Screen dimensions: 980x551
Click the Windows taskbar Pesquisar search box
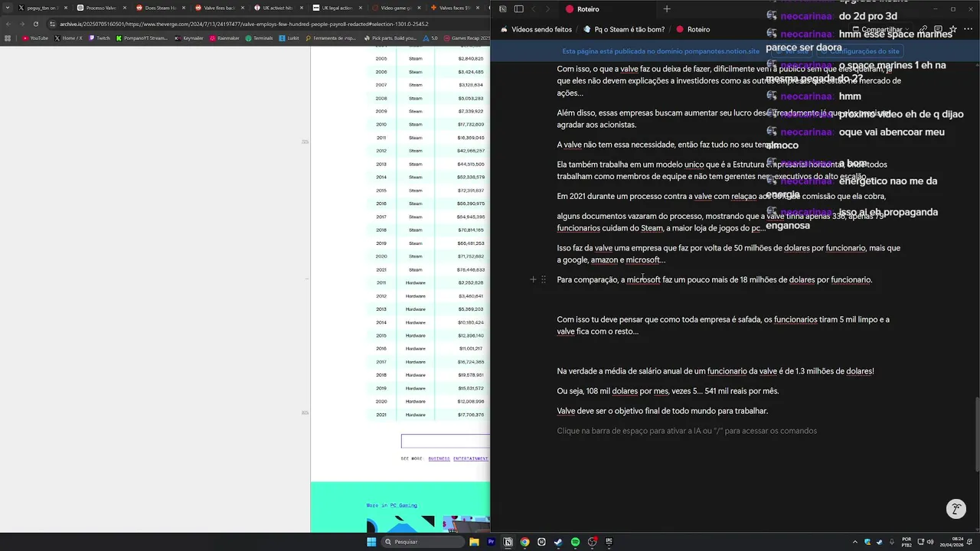tap(423, 542)
